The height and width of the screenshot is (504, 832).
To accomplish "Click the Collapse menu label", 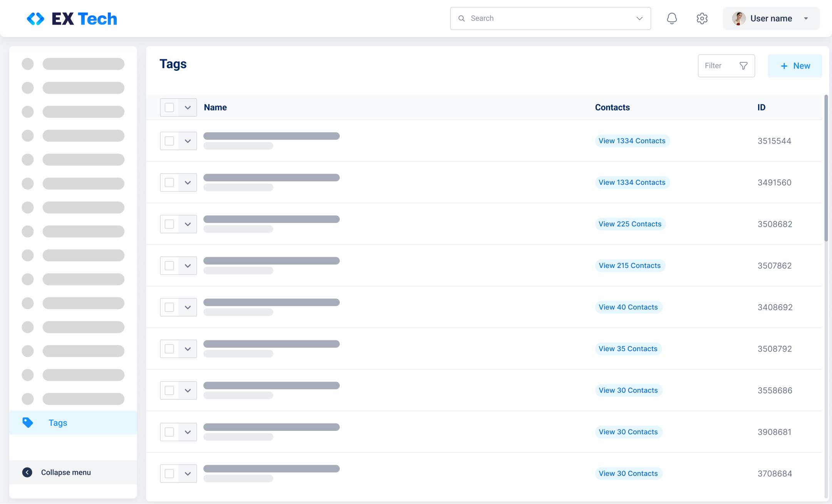I will pos(66,472).
